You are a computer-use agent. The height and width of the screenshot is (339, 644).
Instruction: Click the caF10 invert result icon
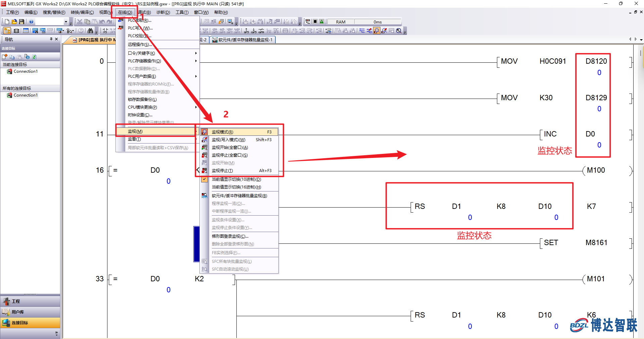click(x=261, y=31)
